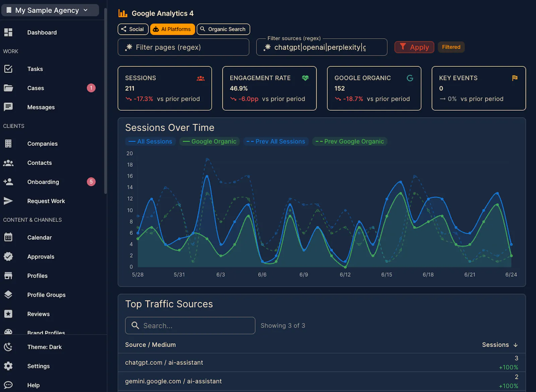Toggle the Prev All Sessions legend series
Image resolution: width=536 pixels, height=392 pixels.
pos(276,141)
